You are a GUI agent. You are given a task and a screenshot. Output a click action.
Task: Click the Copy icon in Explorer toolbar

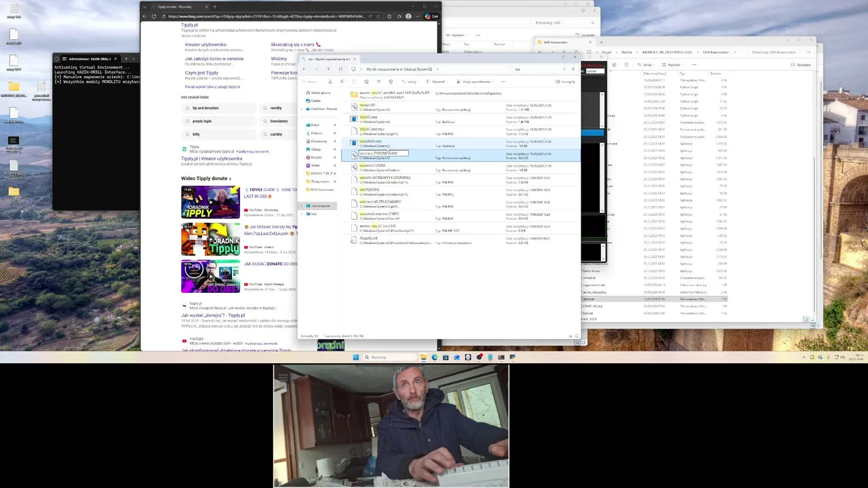(x=342, y=81)
